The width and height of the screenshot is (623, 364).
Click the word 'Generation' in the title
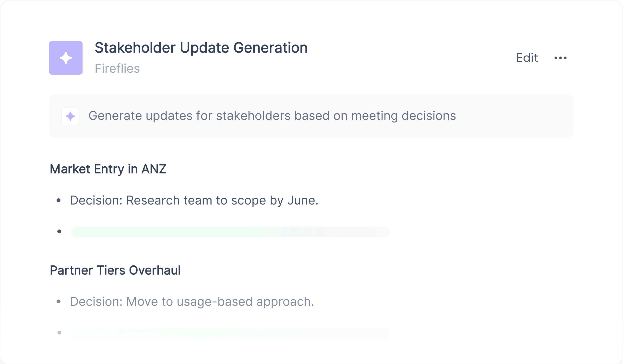270,47
